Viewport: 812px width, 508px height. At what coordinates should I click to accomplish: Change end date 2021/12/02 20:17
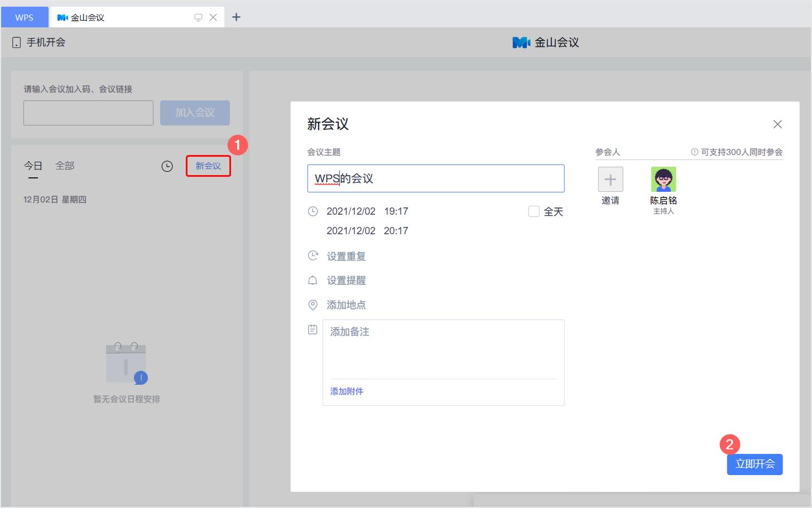367,231
